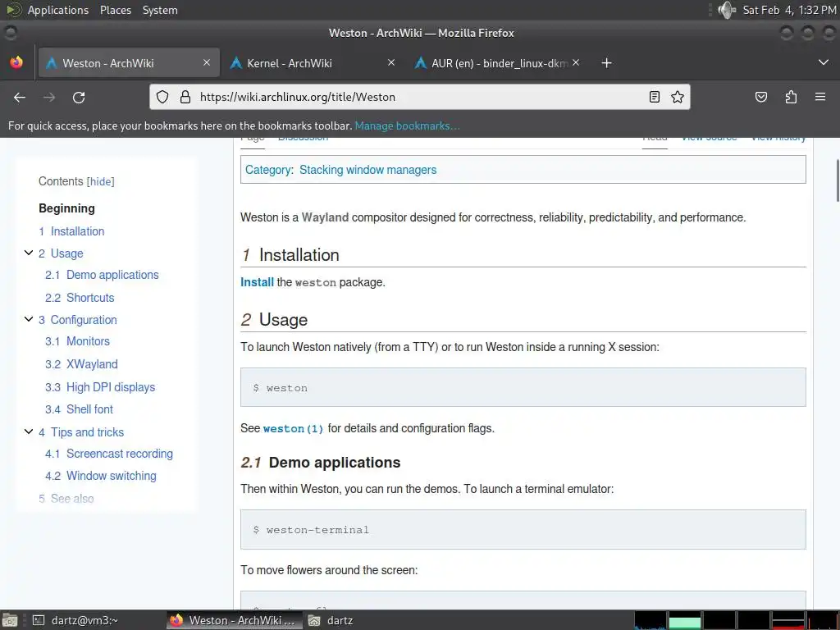Switch to AUR binder_linux-dkms tab

pyautogui.click(x=497, y=63)
